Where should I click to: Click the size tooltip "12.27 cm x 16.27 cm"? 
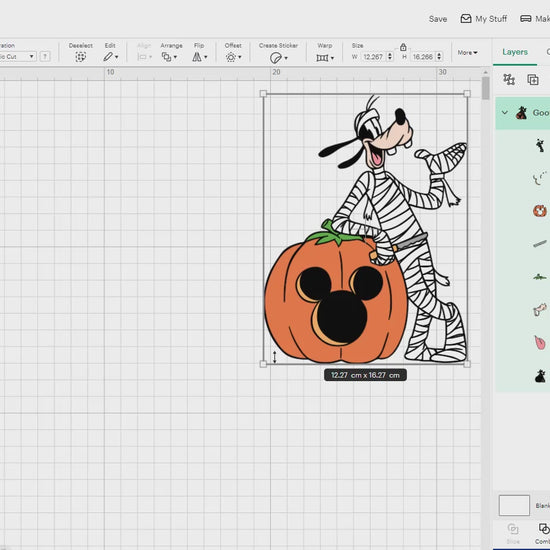(x=365, y=375)
